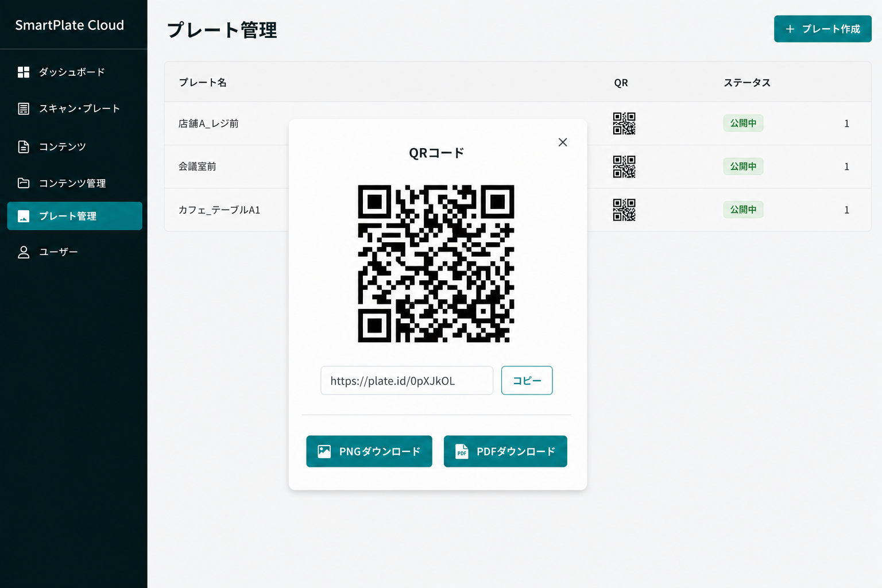The width and height of the screenshot is (882, 588).
Task: Open QR thumbnail for 店舗A_レジ前 row
Action: click(624, 123)
